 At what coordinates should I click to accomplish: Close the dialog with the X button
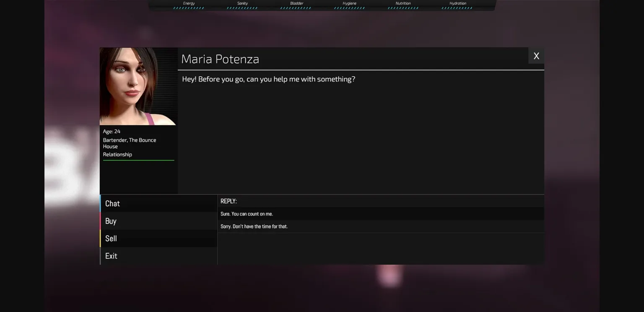click(536, 56)
